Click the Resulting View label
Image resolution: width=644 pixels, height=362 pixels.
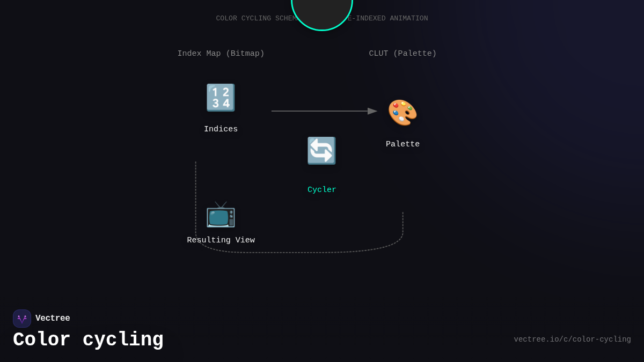(221, 240)
